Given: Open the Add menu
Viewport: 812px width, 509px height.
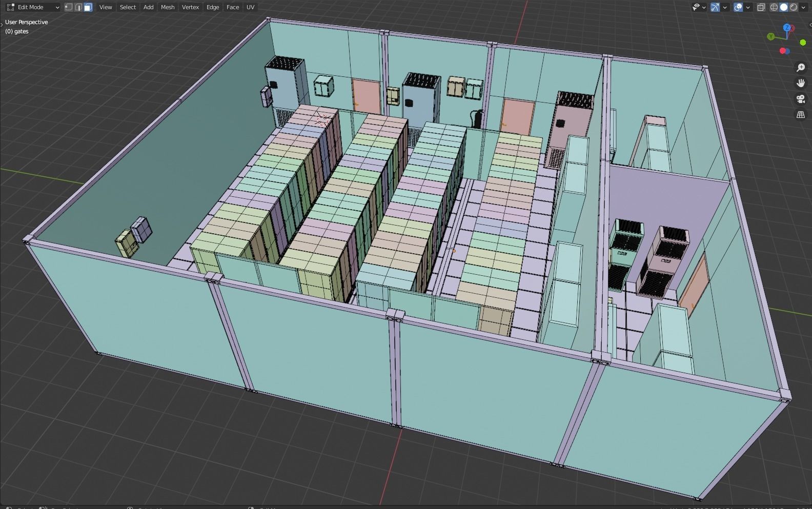Looking at the screenshot, I should (x=149, y=7).
